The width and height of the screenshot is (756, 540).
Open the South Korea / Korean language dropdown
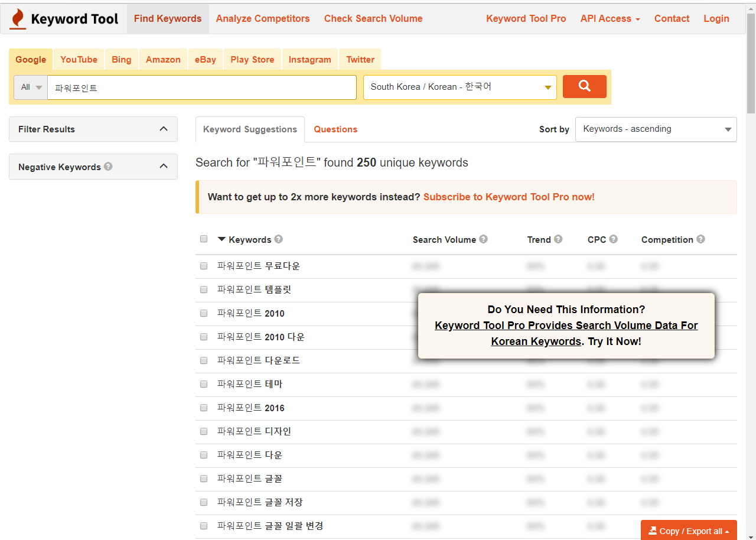[x=460, y=87]
